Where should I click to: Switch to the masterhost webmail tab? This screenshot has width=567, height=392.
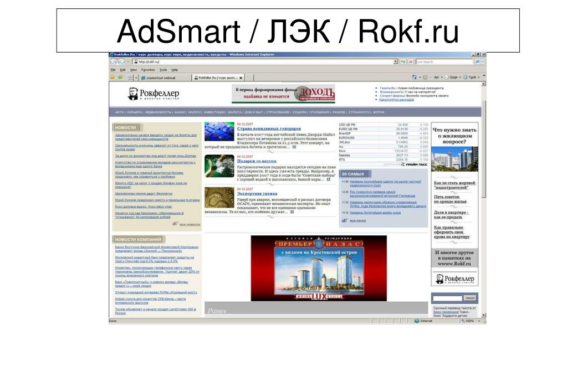pos(166,78)
